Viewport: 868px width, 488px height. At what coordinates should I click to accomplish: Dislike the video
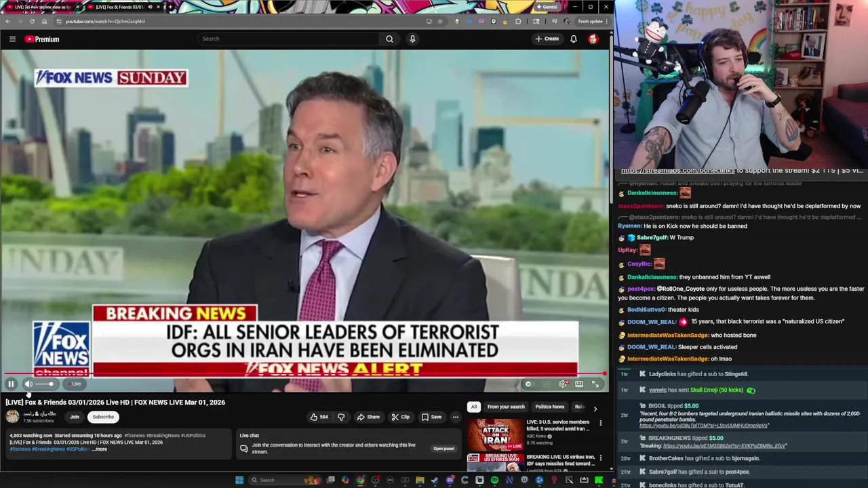pyautogui.click(x=341, y=417)
